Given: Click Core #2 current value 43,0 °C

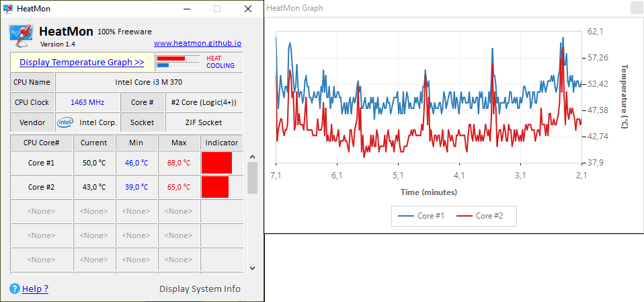Looking at the screenshot, I should pos(93,187).
